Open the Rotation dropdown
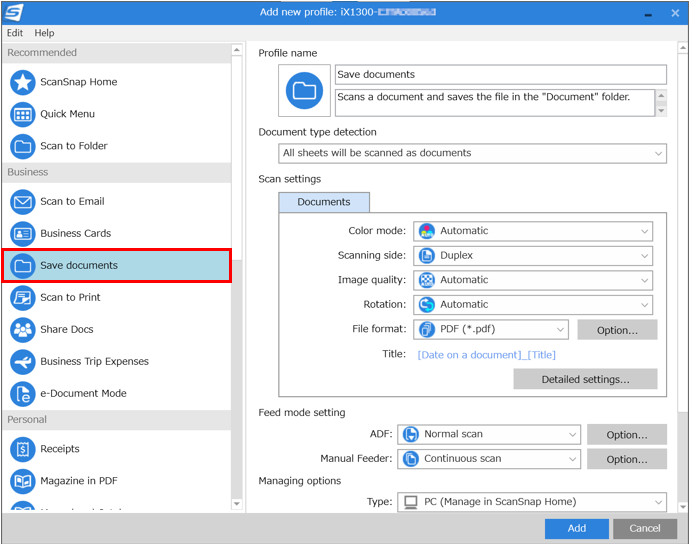Viewport: 690px width, 544px height. click(x=533, y=305)
